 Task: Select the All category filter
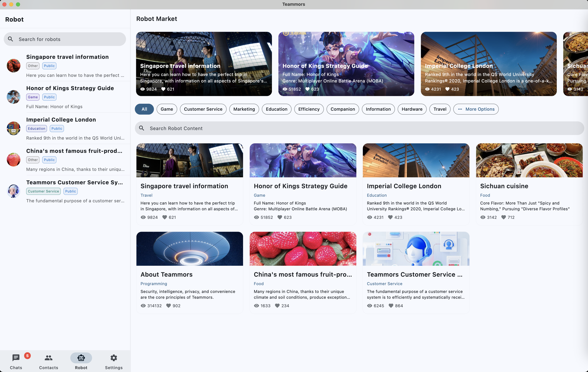coord(144,109)
